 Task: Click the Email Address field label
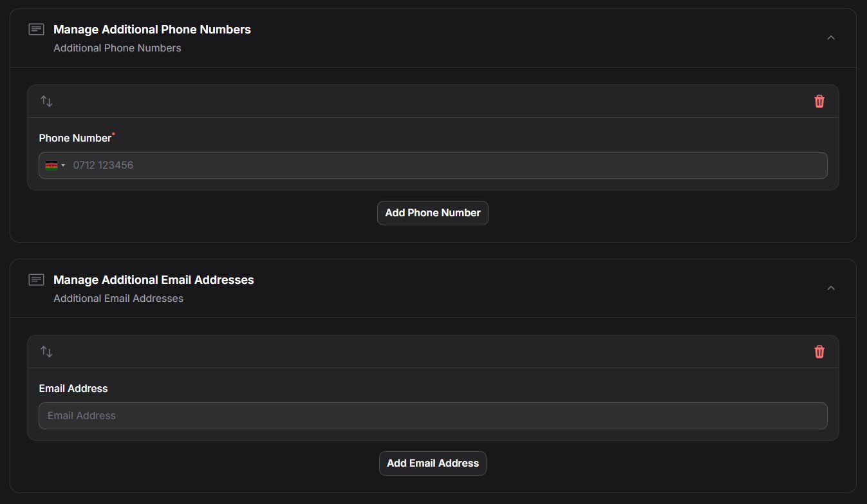73,389
